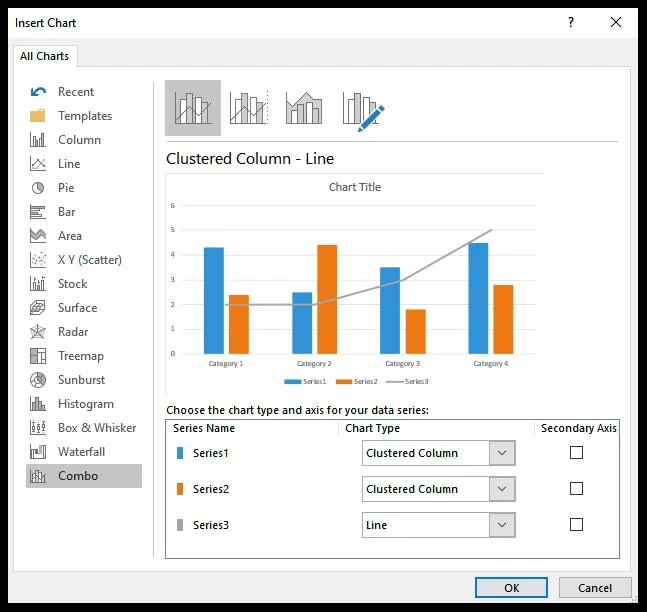Enable Secondary Axis for Series2
This screenshot has width=647, height=612.
click(576, 489)
